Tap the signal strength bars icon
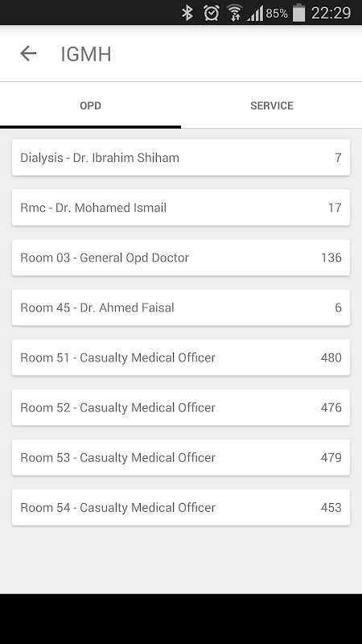The image size is (362, 644). coord(255,13)
